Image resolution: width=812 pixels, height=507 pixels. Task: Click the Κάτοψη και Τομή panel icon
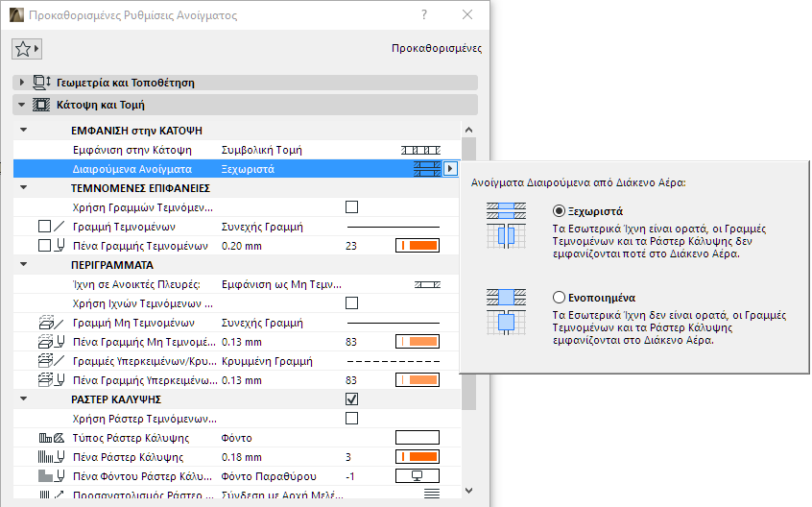pyautogui.click(x=41, y=105)
